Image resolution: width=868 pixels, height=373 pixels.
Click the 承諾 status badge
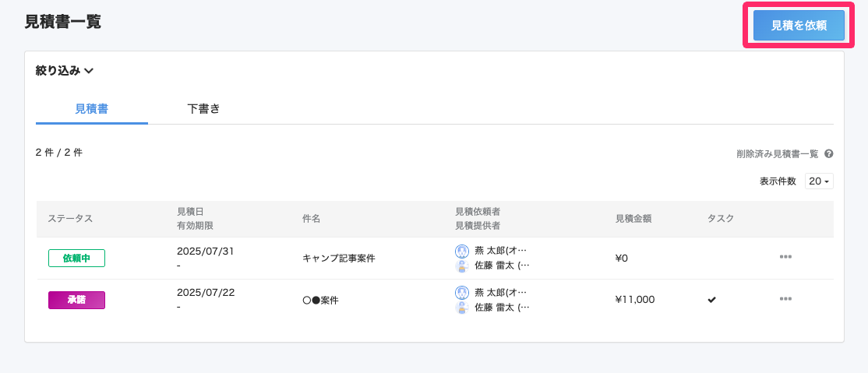pos(76,300)
